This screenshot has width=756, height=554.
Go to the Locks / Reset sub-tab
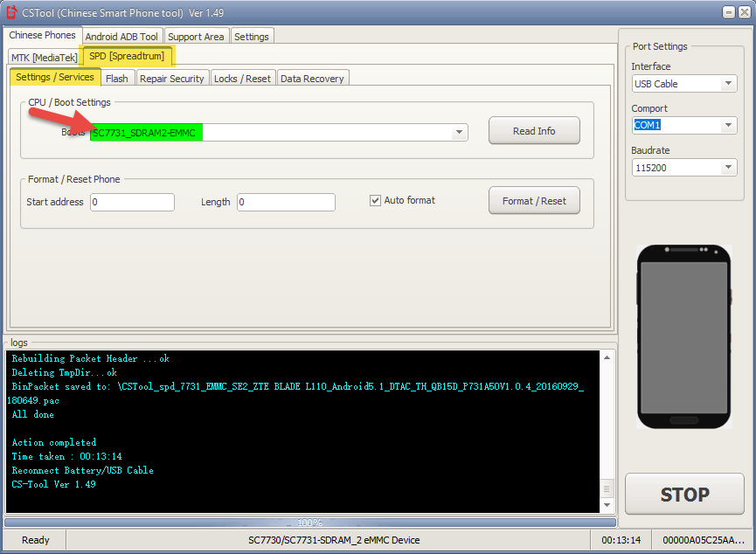(x=242, y=79)
